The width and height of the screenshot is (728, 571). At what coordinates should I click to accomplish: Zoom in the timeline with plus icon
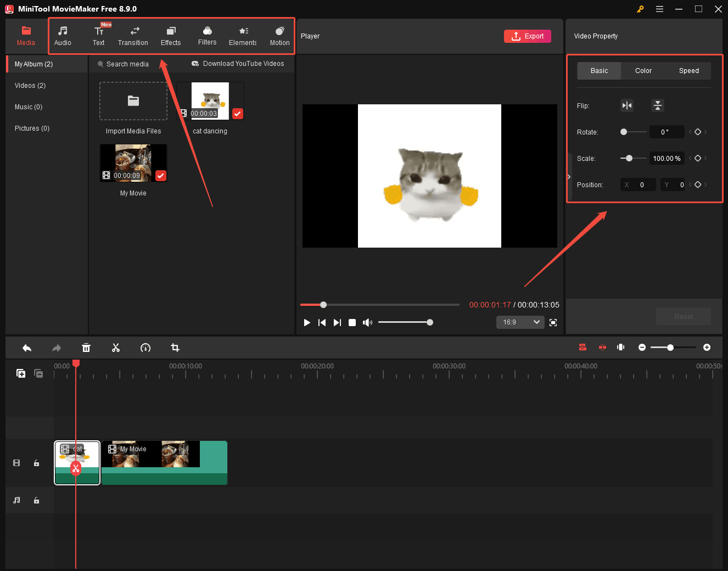click(x=707, y=348)
